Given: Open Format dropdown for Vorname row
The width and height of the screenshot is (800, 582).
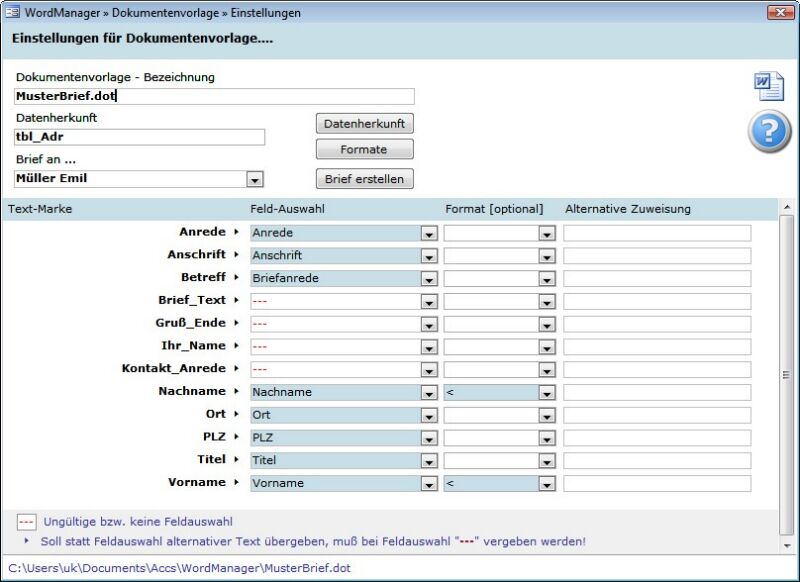Looking at the screenshot, I should click(546, 484).
